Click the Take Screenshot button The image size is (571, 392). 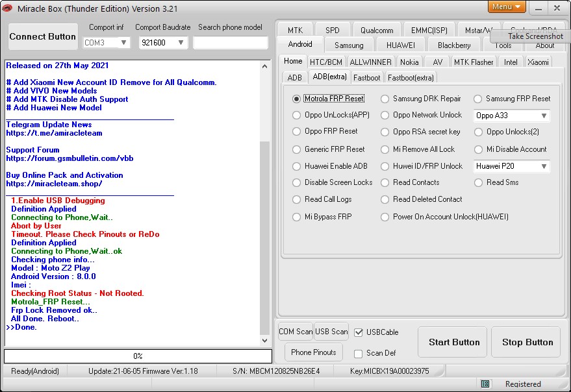pos(531,36)
